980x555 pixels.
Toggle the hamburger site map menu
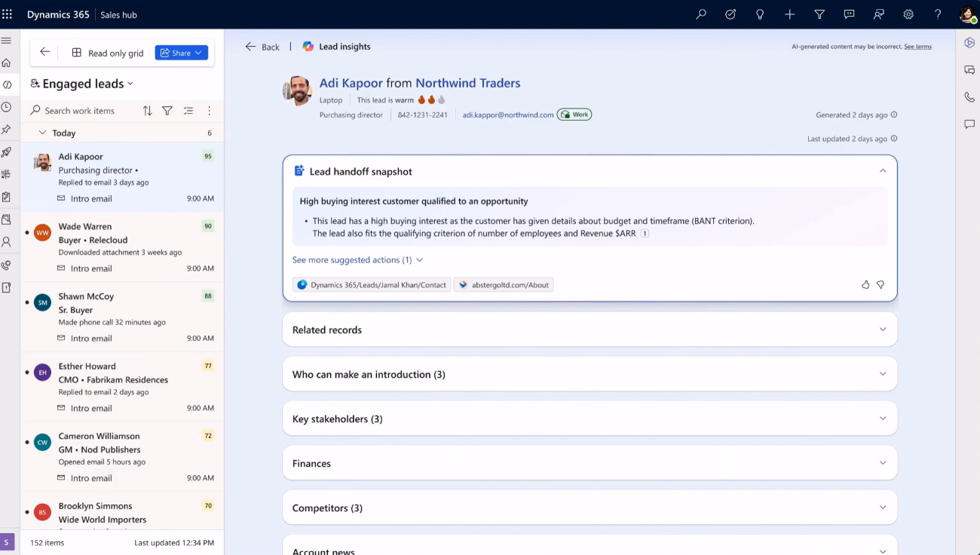pyautogui.click(x=6, y=41)
